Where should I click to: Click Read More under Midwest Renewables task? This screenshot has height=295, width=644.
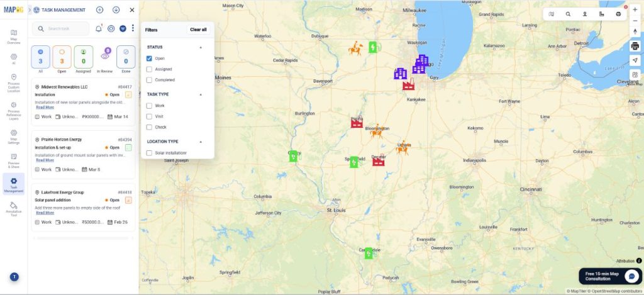point(45,108)
